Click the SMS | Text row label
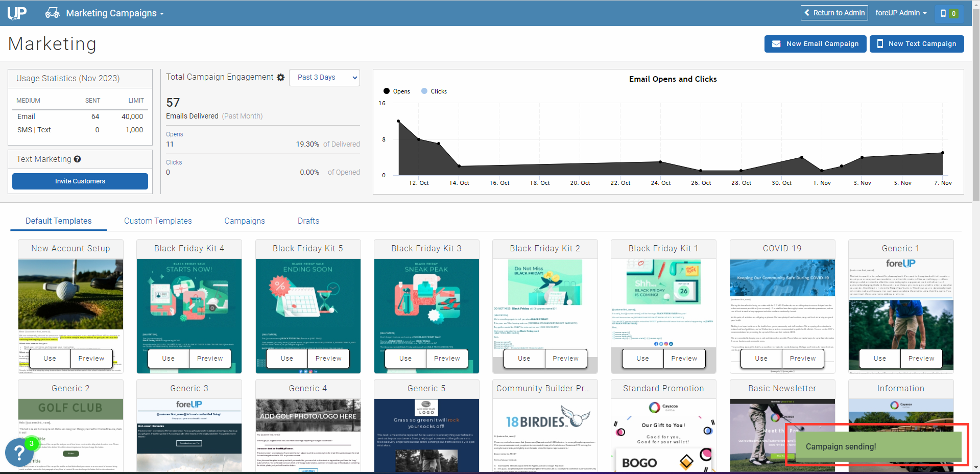The height and width of the screenshot is (474, 980). click(34, 130)
